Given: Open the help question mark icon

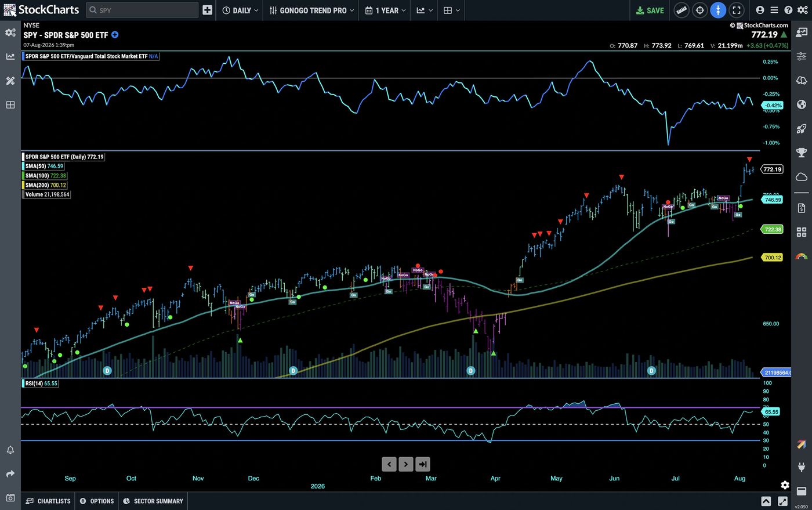Looking at the screenshot, I should [x=788, y=10].
